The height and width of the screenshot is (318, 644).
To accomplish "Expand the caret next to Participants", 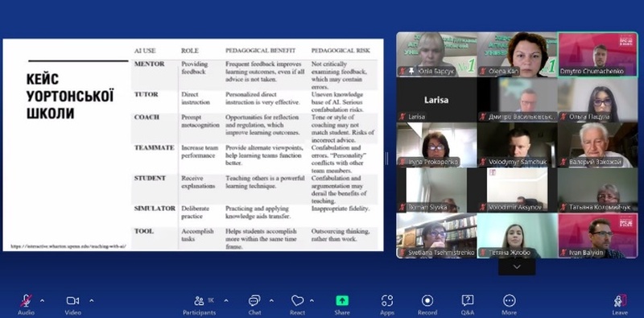I will [x=226, y=300].
